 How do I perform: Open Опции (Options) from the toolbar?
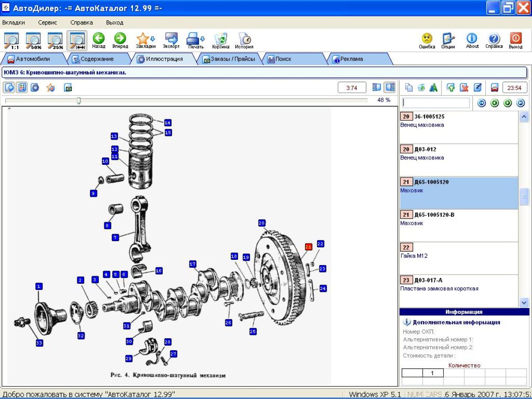click(x=448, y=39)
